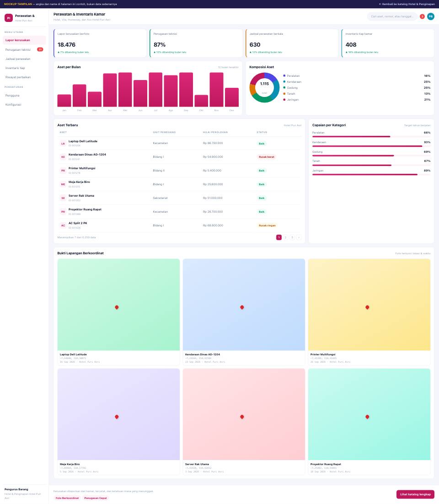Screen dimensions: 439x504
Task: Click 12 bulan terakhir label
Action: pyautogui.click(x=228, y=67)
